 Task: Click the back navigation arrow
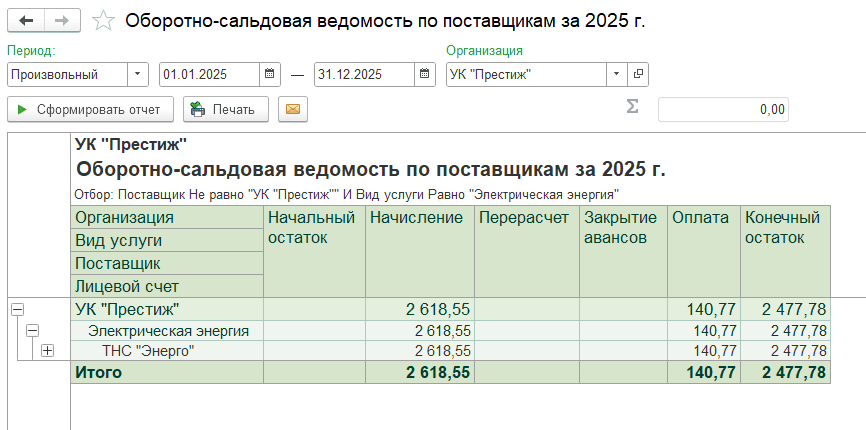point(26,20)
